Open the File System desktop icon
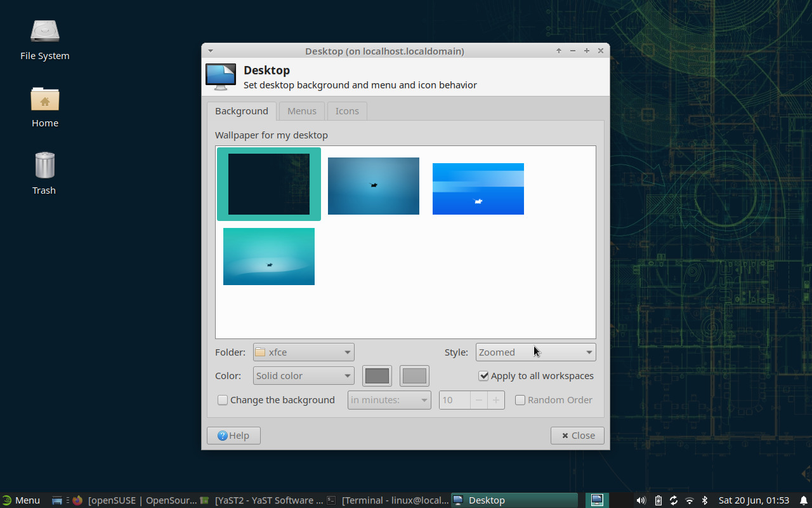Image resolution: width=812 pixels, height=508 pixels. pyautogui.click(x=44, y=30)
